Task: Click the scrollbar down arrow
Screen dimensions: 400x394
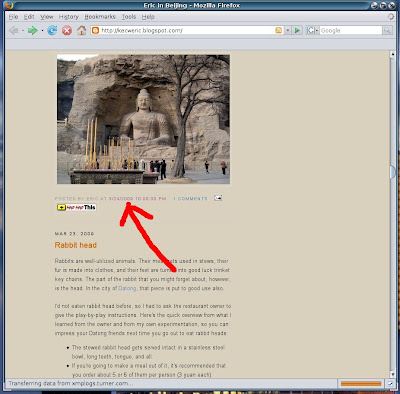Action: click(x=392, y=374)
